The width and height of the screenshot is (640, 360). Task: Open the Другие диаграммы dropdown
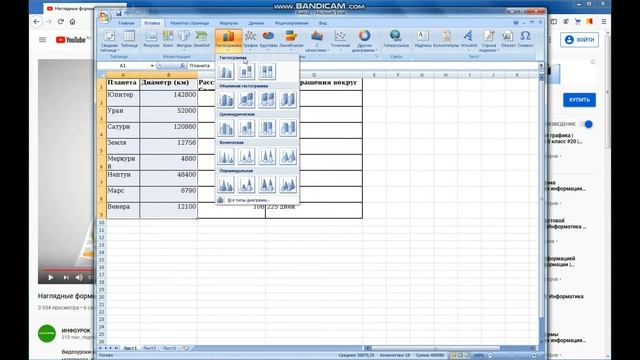click(364, 40)
